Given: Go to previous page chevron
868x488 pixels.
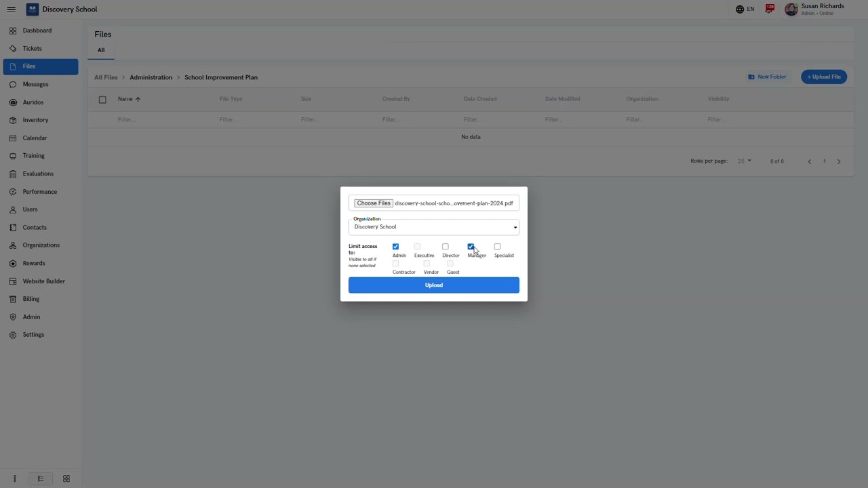Looking at the screenshot, I should pyautogui.click(x=809, y=161).
